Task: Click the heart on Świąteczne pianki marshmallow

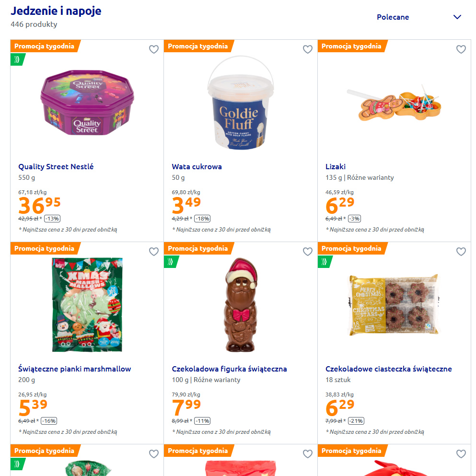Action: 153,252
